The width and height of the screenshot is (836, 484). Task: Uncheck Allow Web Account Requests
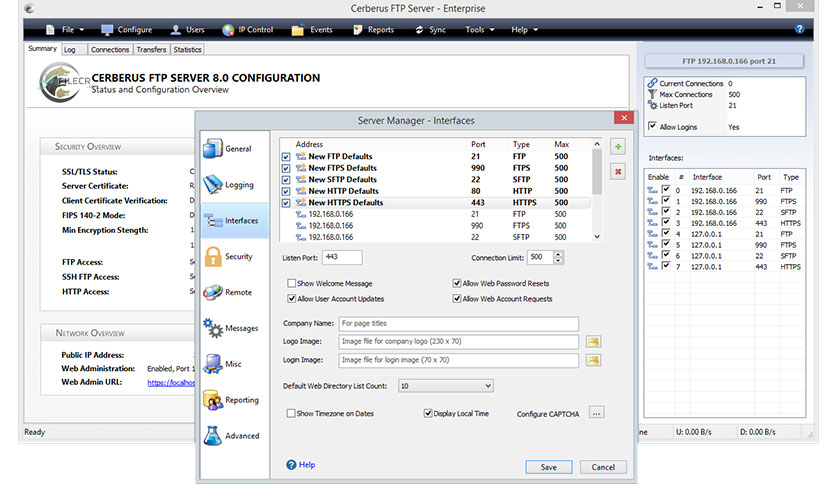(457, 299)
